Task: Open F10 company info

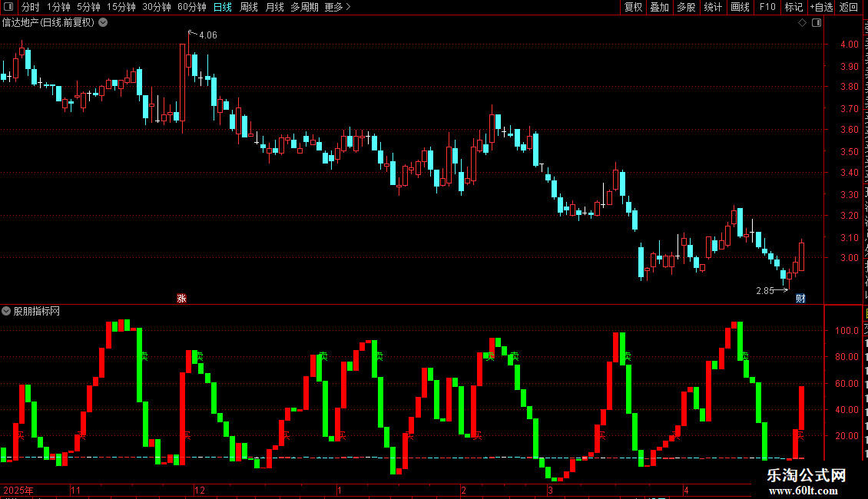Action: click(767, 7)
